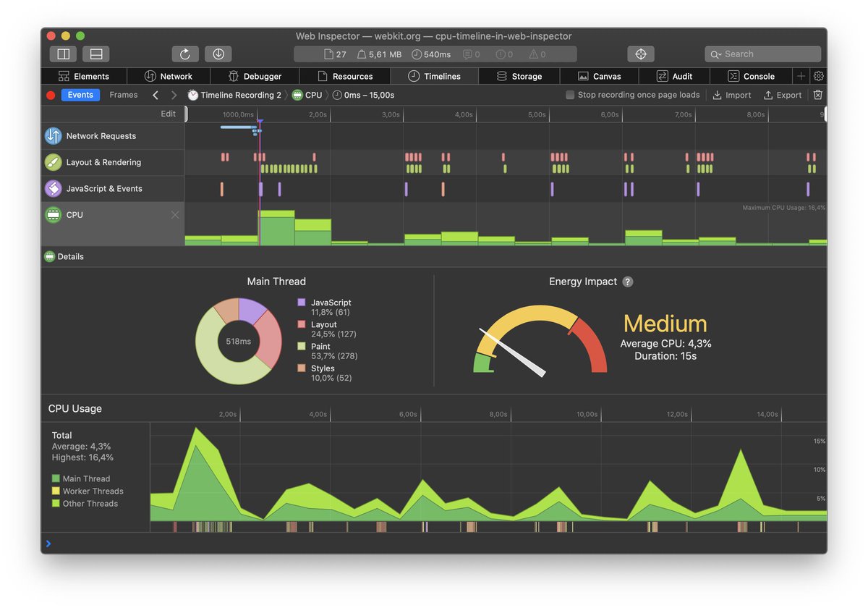Click Export recording button
The height and width of the screenshot is (608, 868).
[x=783, y=95]
